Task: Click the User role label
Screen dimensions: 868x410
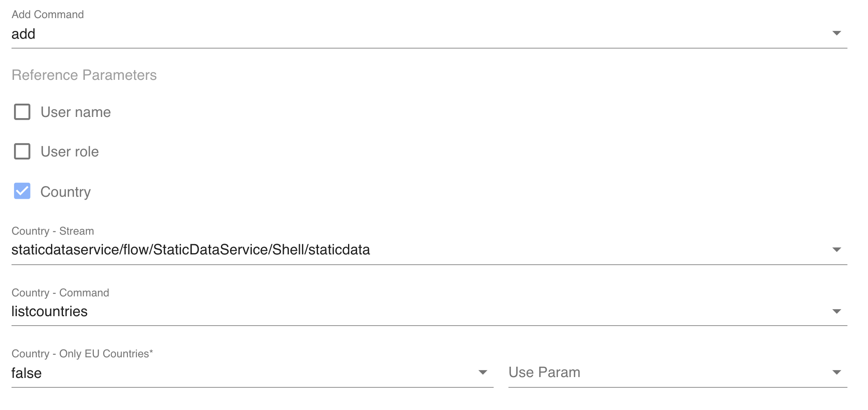Action: point(70,152)
